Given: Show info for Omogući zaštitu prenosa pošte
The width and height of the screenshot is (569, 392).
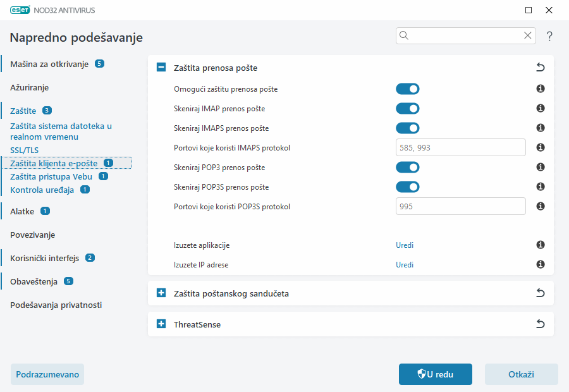Looking at the screenshot, I should [x=541, y=89].
